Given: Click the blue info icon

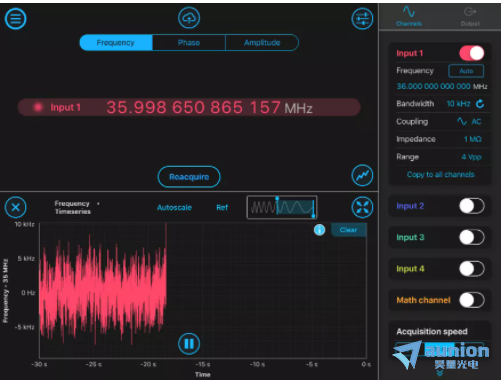Looking at the screenshot, I should tap(319, 230).
